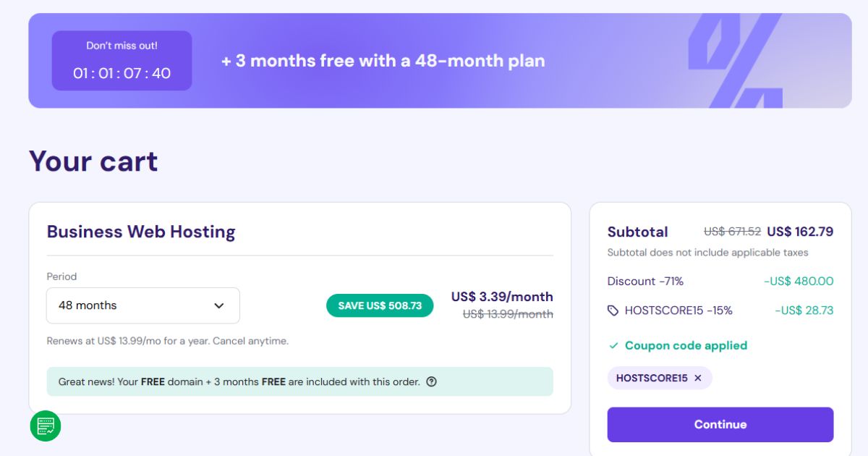868x456 pixels.
Task: Click the help question mark icon
Action: (x=432, y=381)
